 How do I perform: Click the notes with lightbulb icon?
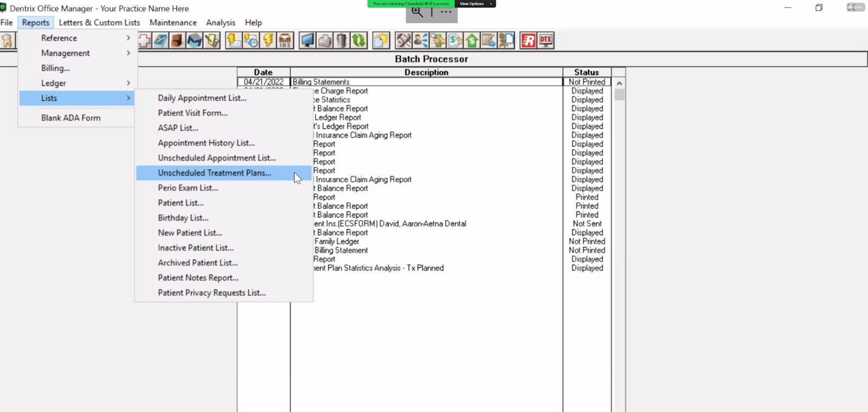pos(381,41)
